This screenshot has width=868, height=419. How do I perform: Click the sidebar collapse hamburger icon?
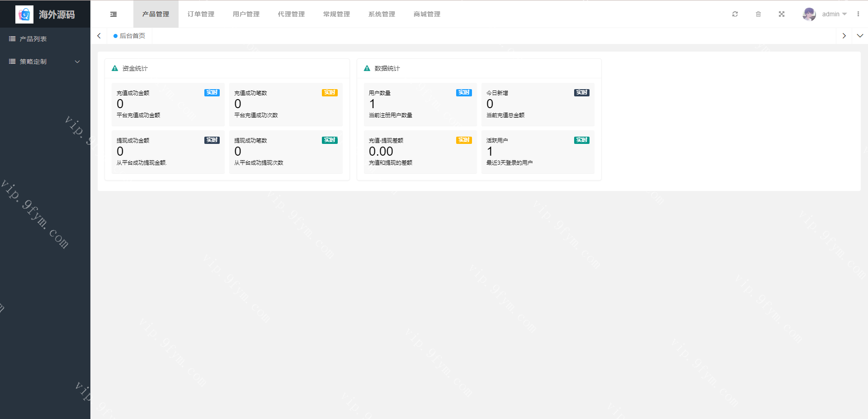tap(113, 14)
